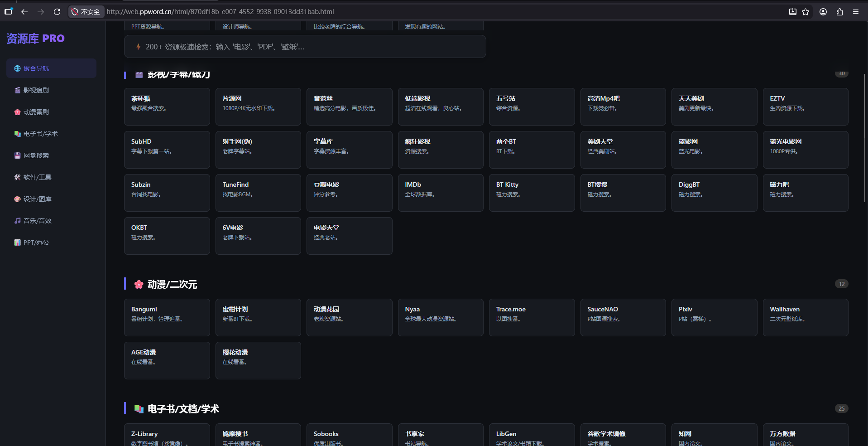Screen dimensions: 868x446
Task: Open the LibGen card
Action: click(x=532, y=435)
